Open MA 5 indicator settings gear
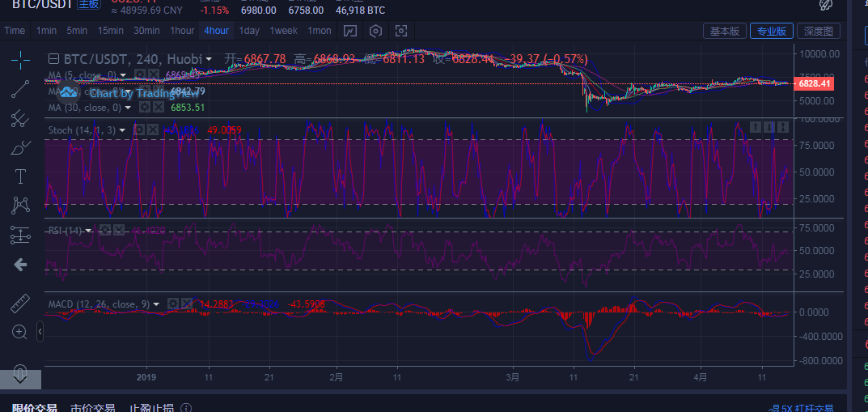 140,74
